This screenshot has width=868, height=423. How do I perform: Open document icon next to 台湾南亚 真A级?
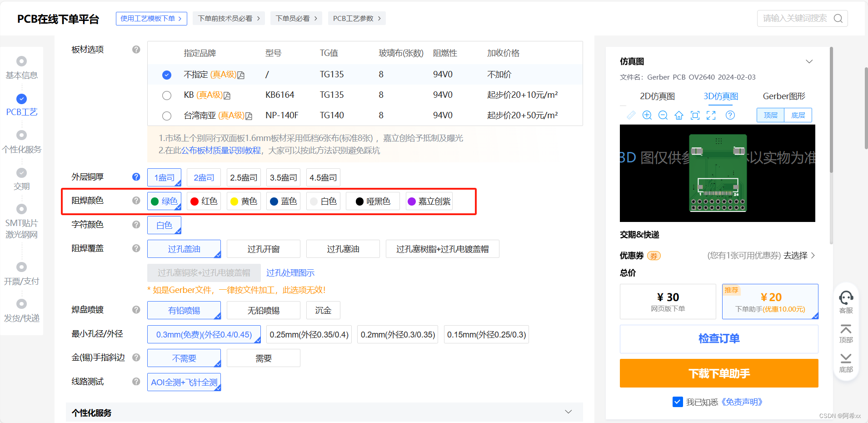[249, 116]
